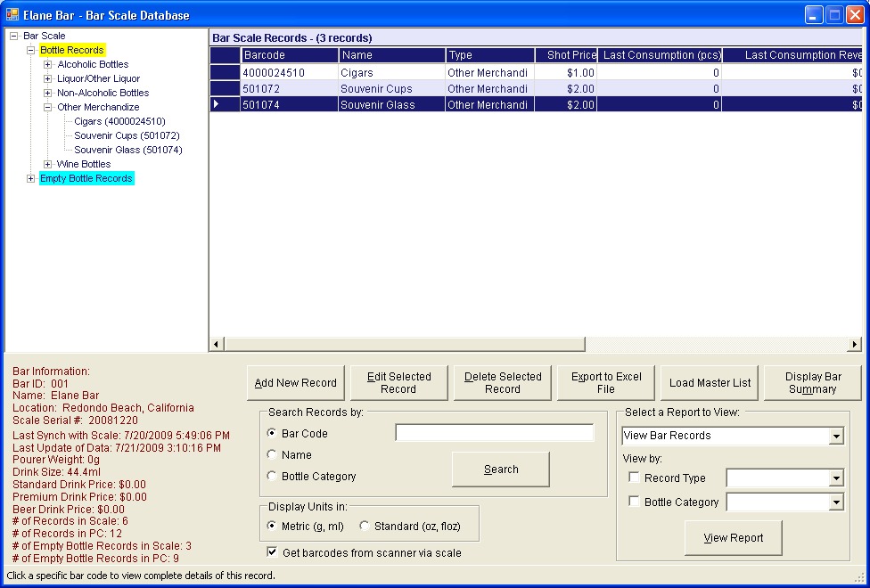Click the bar code search text field
Viewport: 870px width, 588px height.
pyautogui.click(x=494, y=433)
